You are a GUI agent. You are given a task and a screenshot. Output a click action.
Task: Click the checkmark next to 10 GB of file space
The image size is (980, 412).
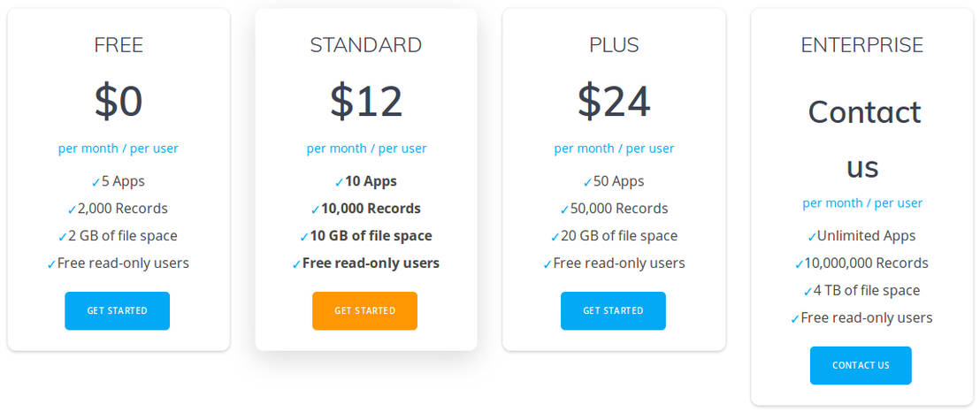point(304,237)
